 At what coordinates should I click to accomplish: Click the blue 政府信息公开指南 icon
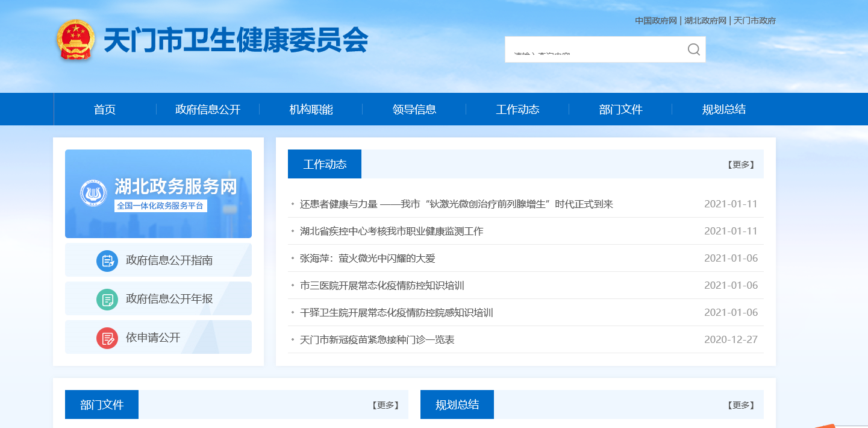[x=107, y=260]
